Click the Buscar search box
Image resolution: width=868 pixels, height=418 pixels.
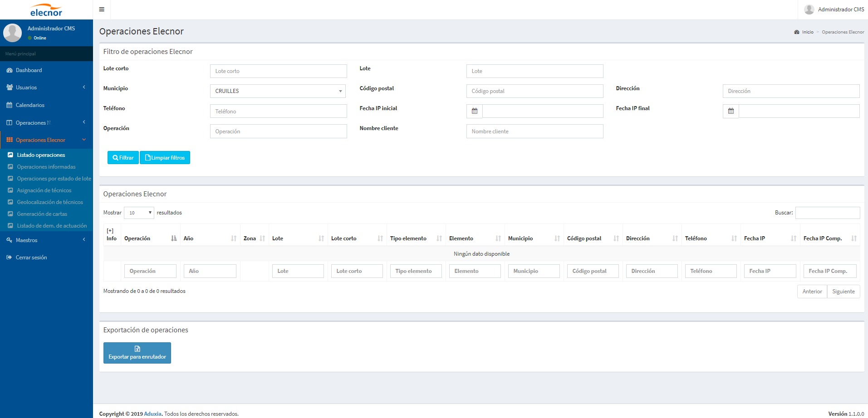coord(828,213)
